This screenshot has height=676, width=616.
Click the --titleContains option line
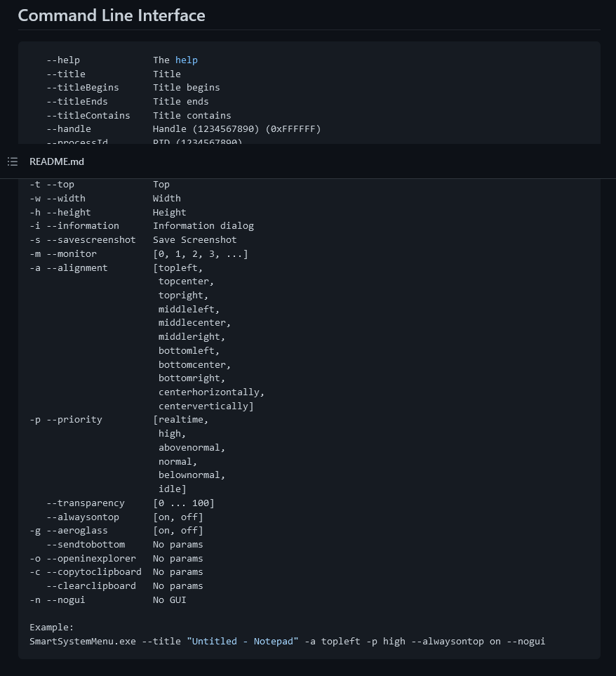[88, 115]
